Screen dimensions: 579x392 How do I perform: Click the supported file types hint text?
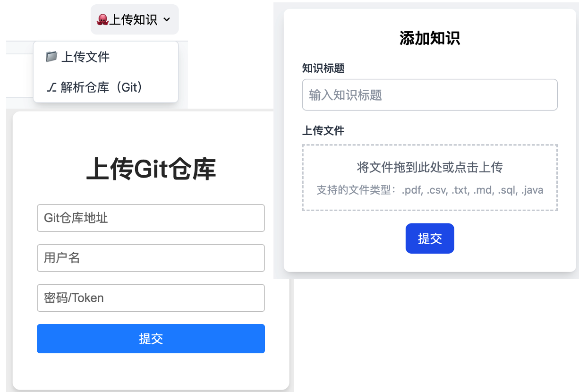pyautogui.click(x=430, y=190)
